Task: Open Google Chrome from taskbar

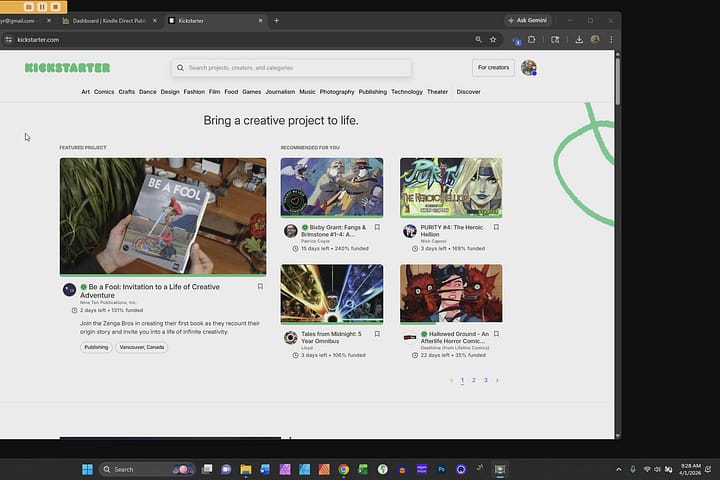Action: tap(343, 469)
